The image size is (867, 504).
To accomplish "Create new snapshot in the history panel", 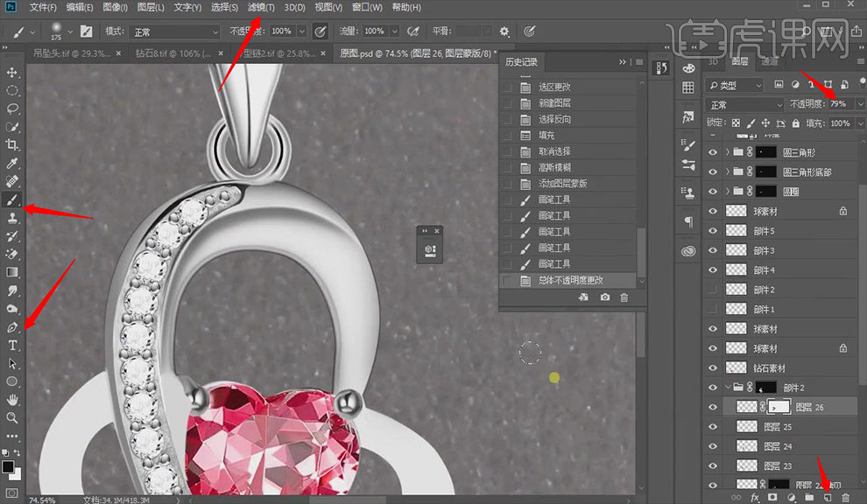I will pyautogui.click(x=605, y=297).
